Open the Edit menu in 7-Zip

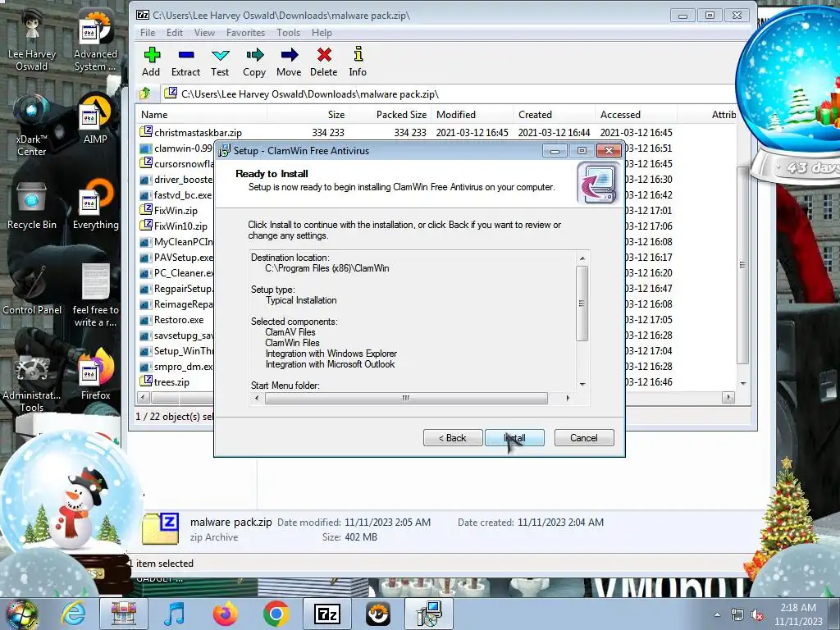tap(175, 33)
